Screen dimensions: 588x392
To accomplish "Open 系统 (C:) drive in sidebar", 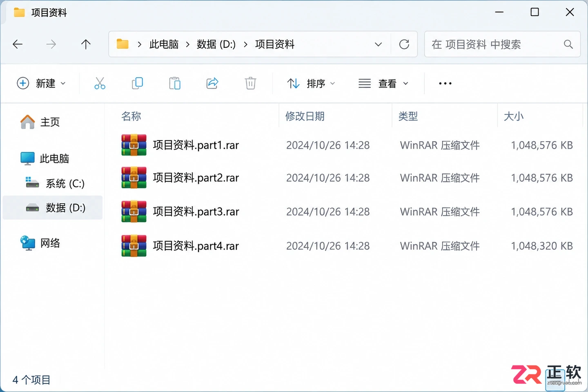I will pos(55,183).
